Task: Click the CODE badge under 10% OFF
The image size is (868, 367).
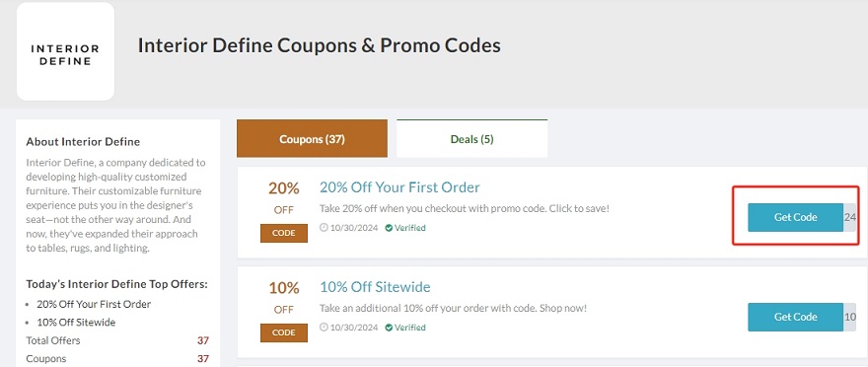Action: pyautogui.click(x=284, y=332)
